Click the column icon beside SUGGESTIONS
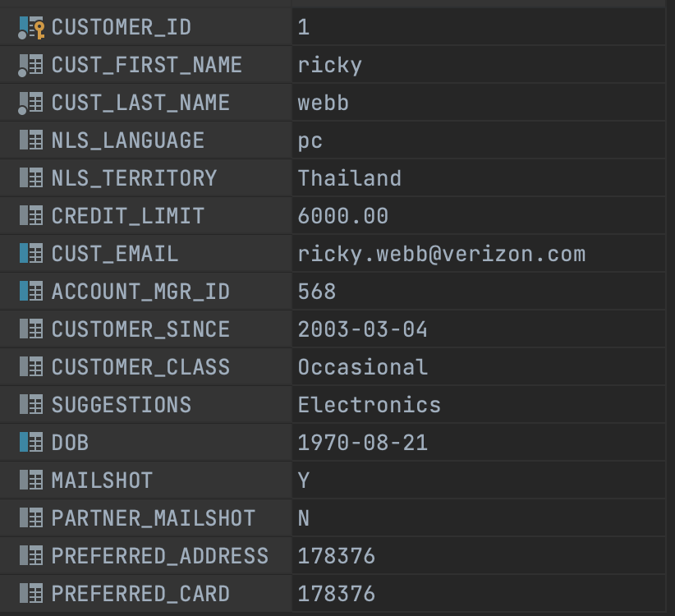The image size is (675, 616). pos(31,405)
